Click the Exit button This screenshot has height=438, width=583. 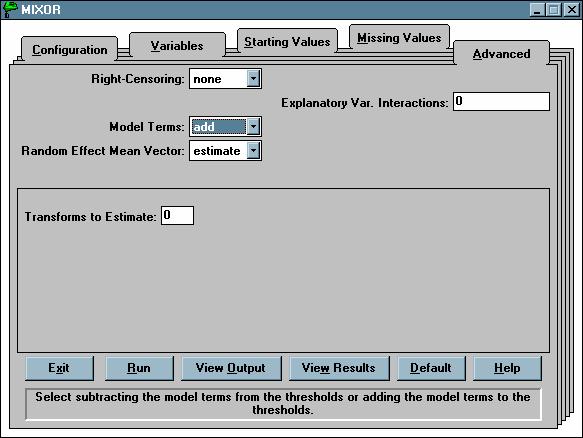coord(59,368)
